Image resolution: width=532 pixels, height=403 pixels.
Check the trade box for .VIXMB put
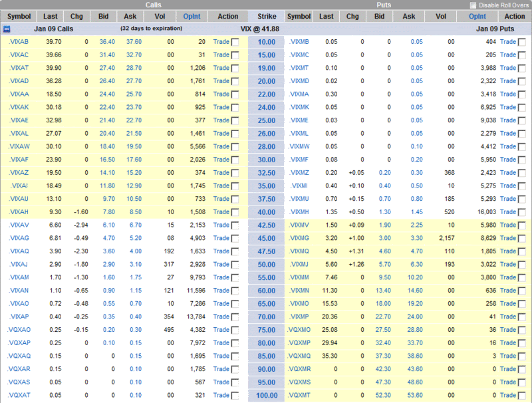point(522,42)
